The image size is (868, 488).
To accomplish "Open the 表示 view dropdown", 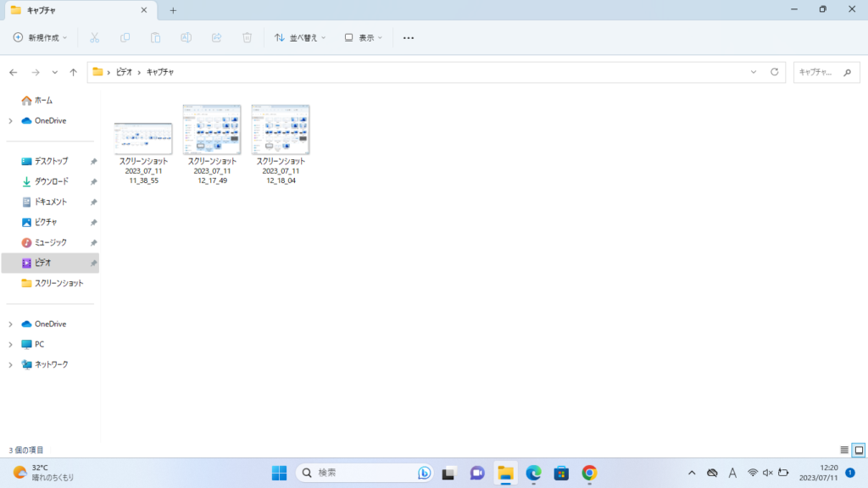I will 364,37.
